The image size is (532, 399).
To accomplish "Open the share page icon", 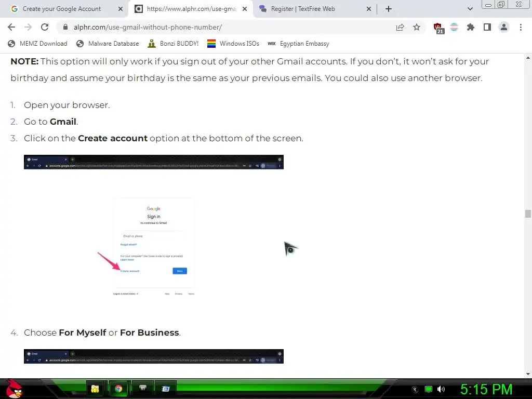I will tap(400, 27).
